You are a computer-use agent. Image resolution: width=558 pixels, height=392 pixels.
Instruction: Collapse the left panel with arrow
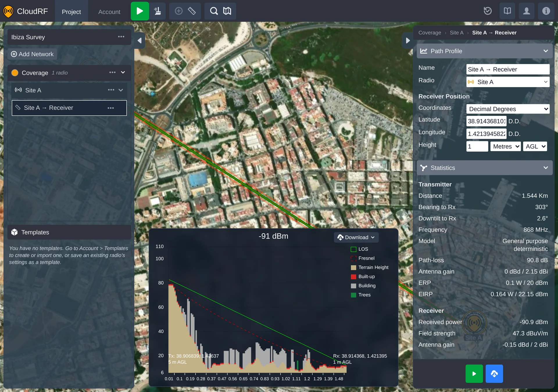139,40
